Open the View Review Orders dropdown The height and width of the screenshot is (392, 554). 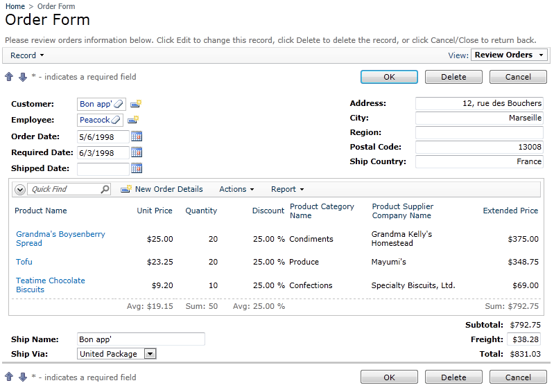(x=509, y=55)
